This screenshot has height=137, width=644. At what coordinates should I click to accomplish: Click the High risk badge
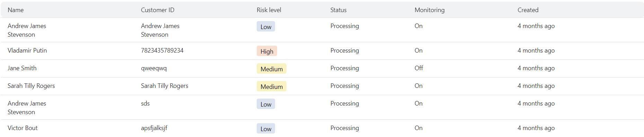coord(267,51)
